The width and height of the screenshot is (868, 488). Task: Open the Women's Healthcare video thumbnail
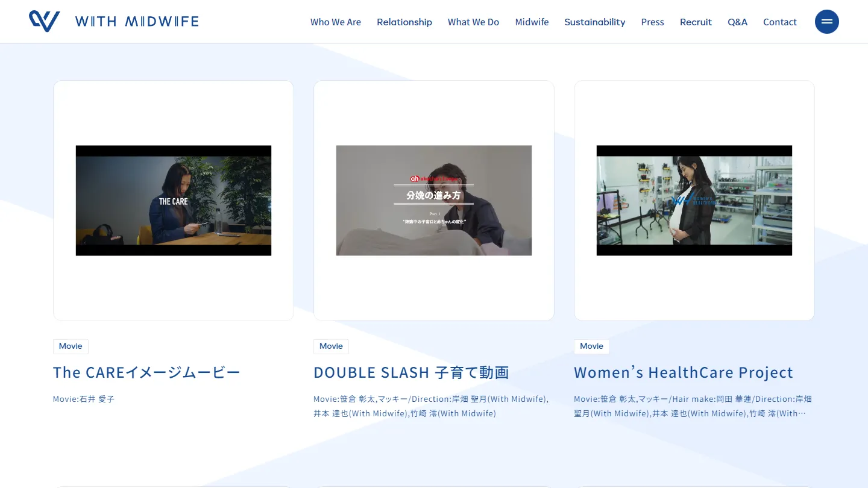(694, 201)
